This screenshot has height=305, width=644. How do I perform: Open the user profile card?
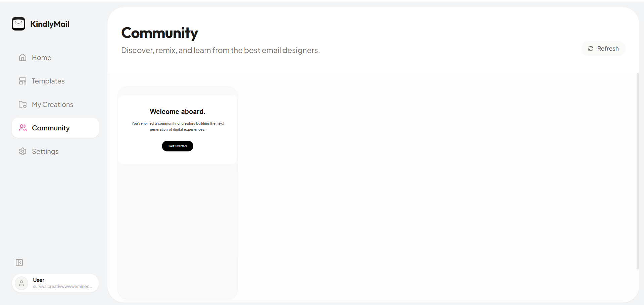point(55,283)
